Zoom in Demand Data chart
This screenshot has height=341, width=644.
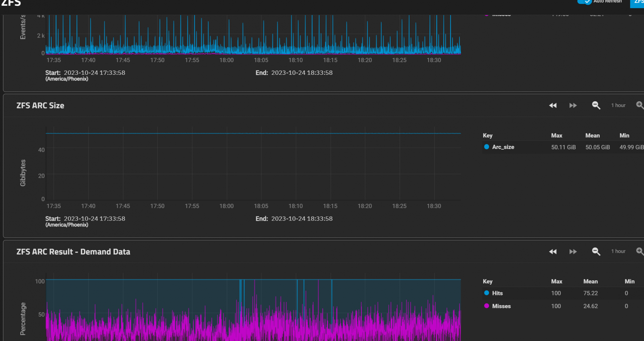pyautogui.click(x=640, y=251)
